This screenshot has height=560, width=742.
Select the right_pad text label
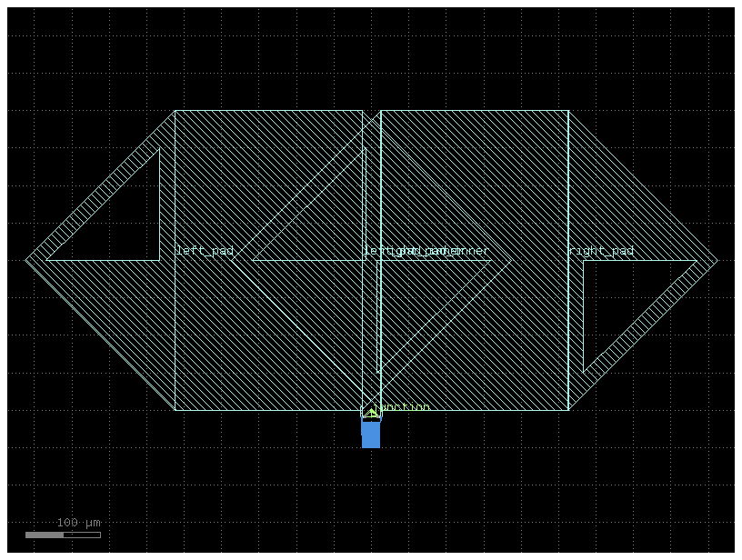(601, 251)
